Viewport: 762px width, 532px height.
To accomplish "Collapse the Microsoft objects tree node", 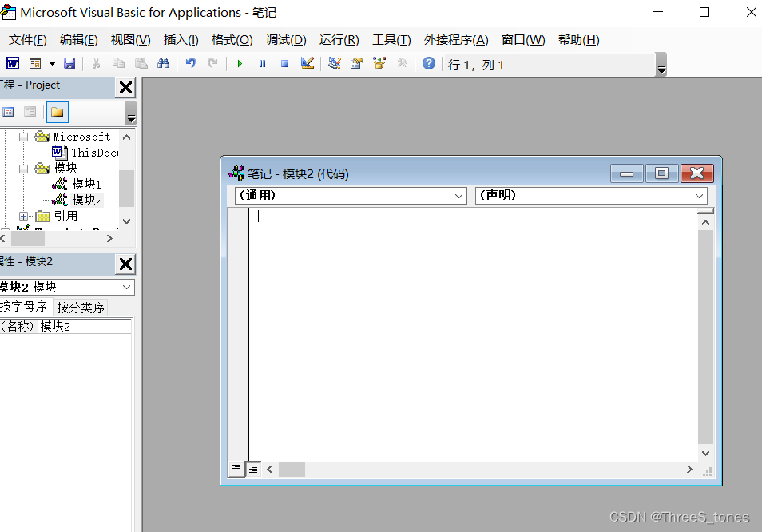I will [x=23, y=137].
